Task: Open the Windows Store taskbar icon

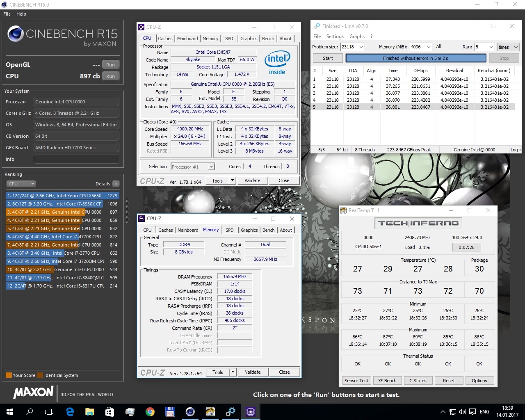Action: 110,411
